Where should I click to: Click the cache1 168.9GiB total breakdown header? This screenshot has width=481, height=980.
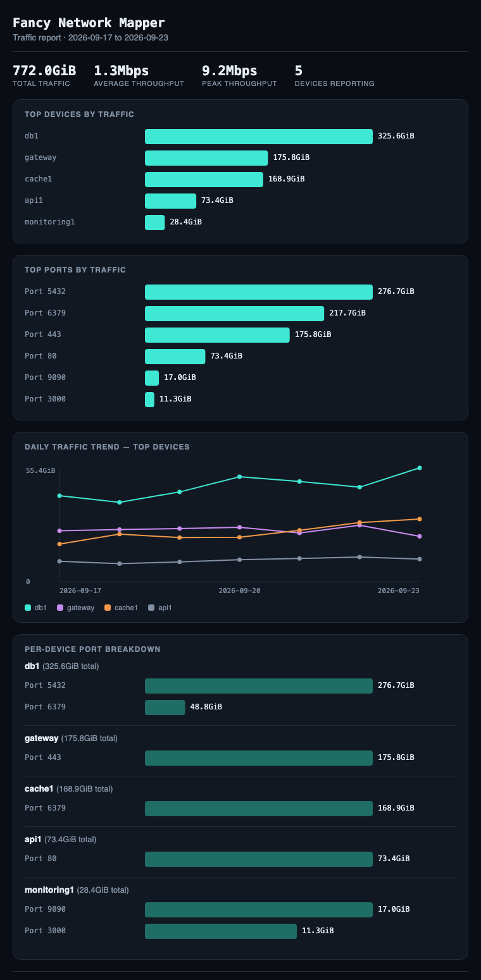69,789
